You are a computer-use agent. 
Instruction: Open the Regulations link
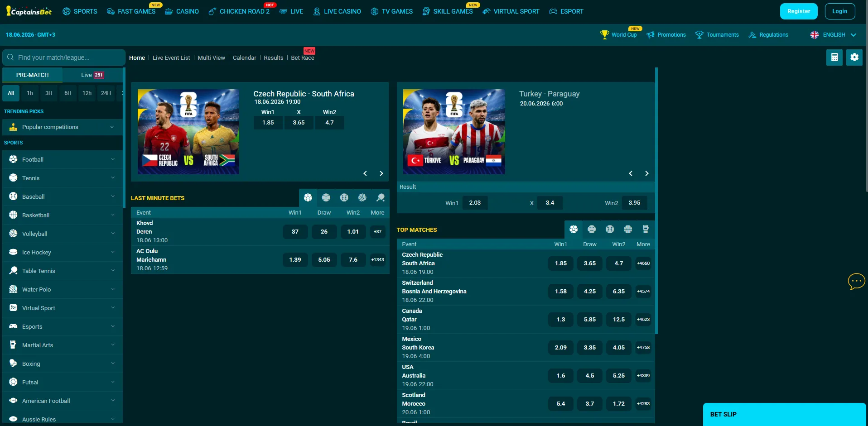tap(768, 35)
